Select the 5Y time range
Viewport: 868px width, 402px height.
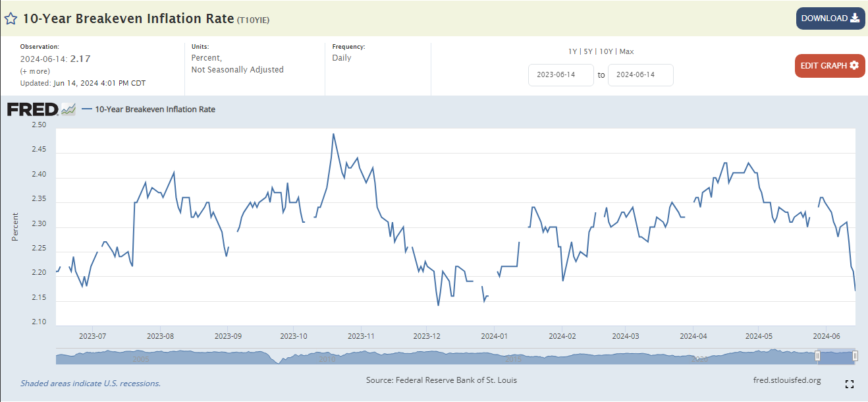pyautogui.click(x=588, y=51)
